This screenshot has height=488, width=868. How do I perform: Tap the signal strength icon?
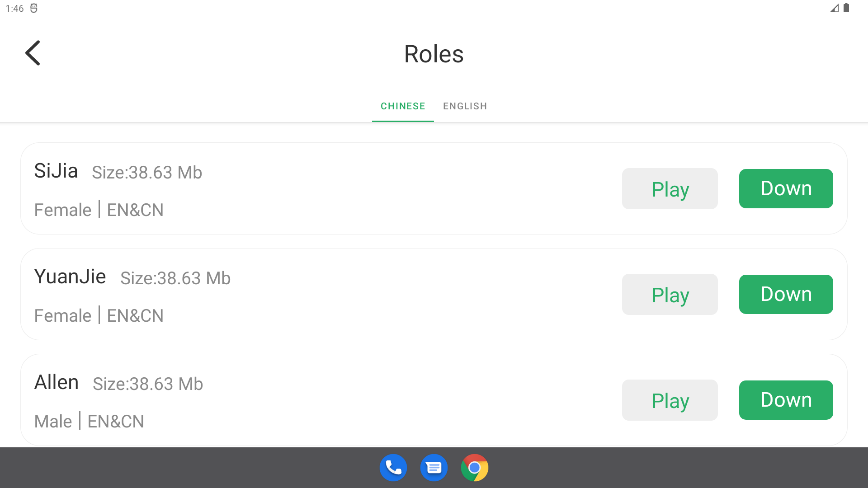[834, 8]
